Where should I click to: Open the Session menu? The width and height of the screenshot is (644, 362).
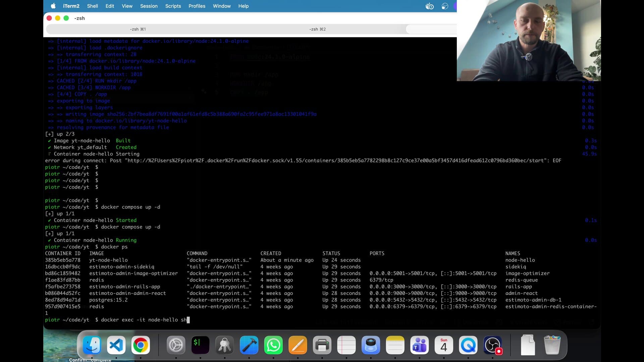point(149,6)
